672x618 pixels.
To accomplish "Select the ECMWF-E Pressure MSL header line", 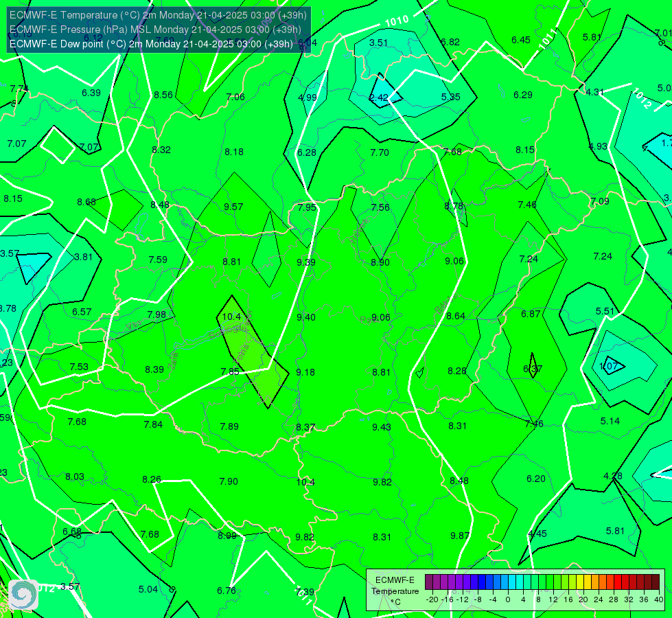I will click(155, 30).
